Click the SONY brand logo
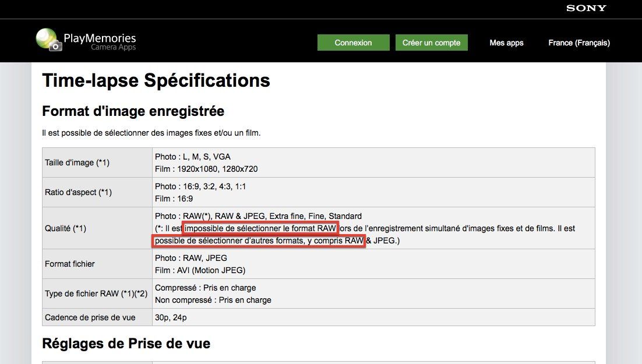The width and height of the screenshot is (642, 364). (586, 8)
